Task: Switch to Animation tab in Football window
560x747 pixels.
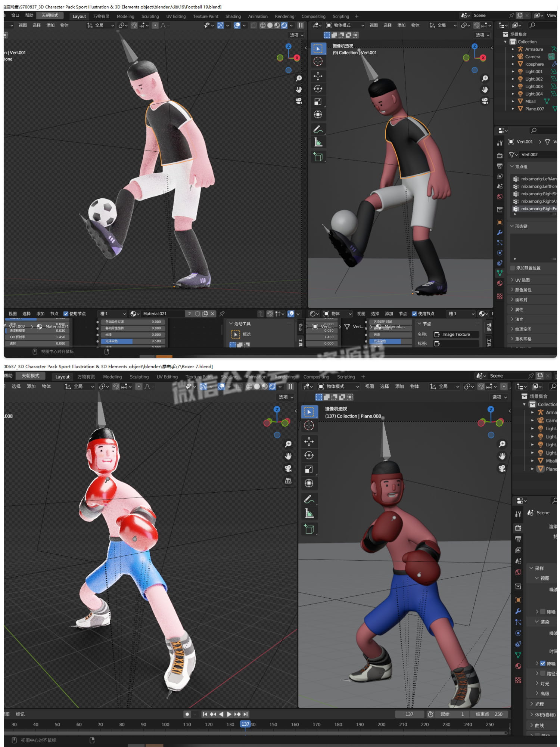Action: [258, 16]
